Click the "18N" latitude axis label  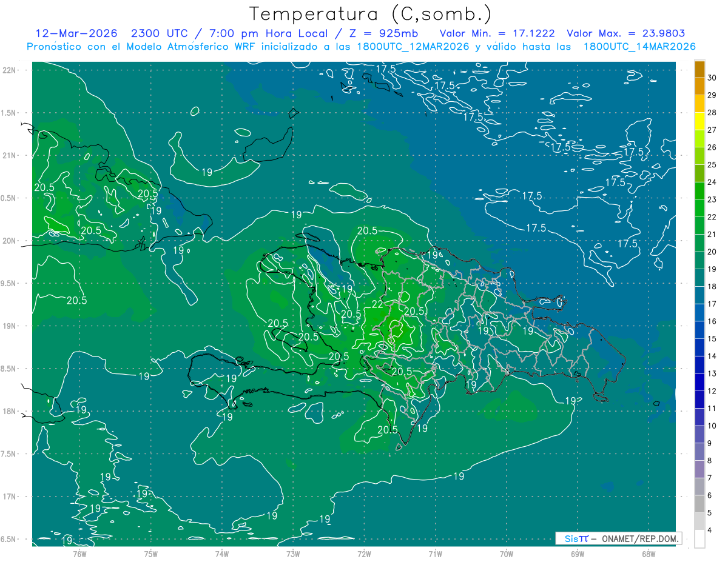point(10,411)
